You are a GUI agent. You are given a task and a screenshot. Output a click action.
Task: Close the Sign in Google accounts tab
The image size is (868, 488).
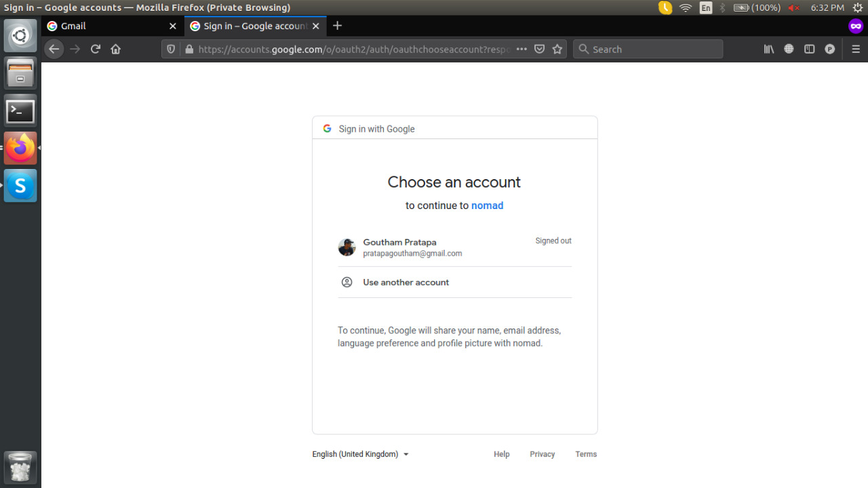coord(315,26)
